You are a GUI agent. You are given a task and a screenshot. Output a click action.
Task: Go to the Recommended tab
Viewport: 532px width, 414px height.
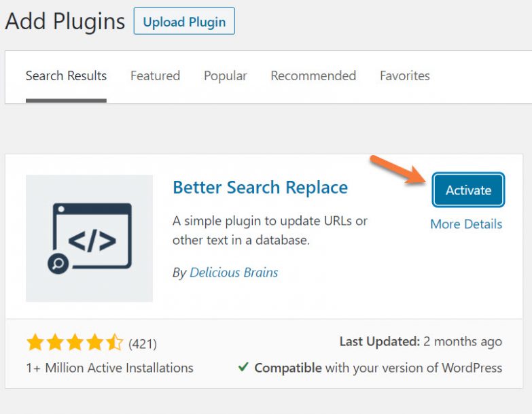pos(313,75)
